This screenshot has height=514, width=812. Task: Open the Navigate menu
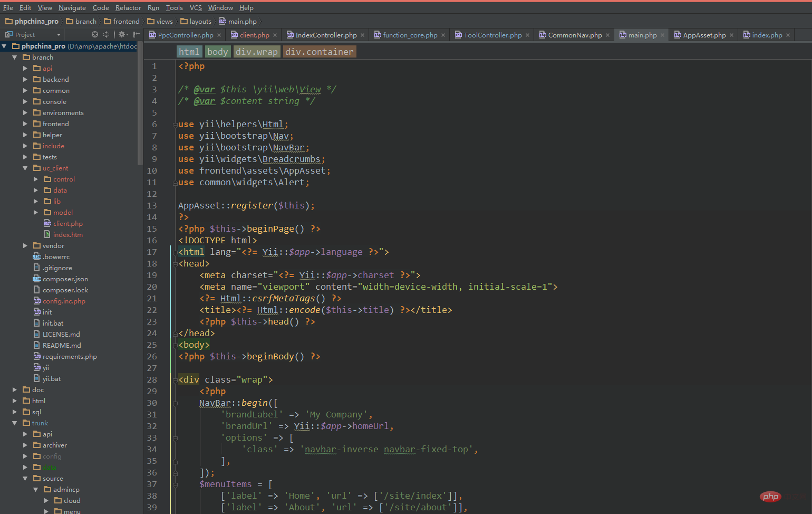pyautogui.click(x=72, y=7)
